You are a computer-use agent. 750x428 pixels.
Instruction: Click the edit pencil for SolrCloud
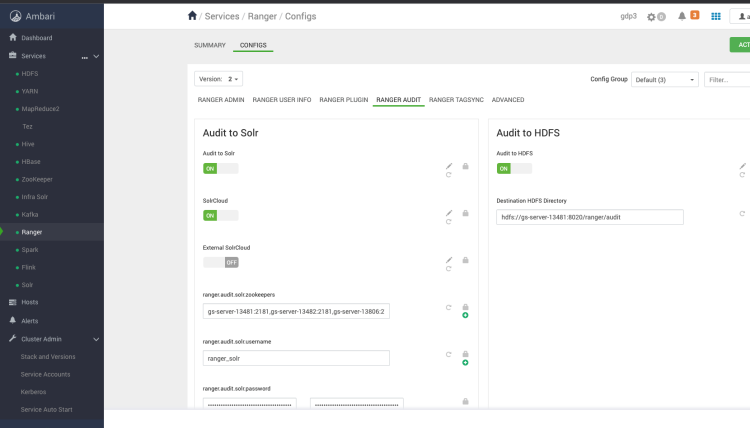pyautogui.click(x=449, y=213)
